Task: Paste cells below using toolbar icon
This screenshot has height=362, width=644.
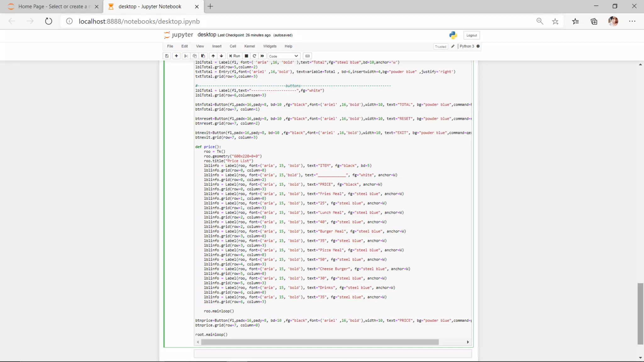Action: pyautogui.click(x=203, y=56)
